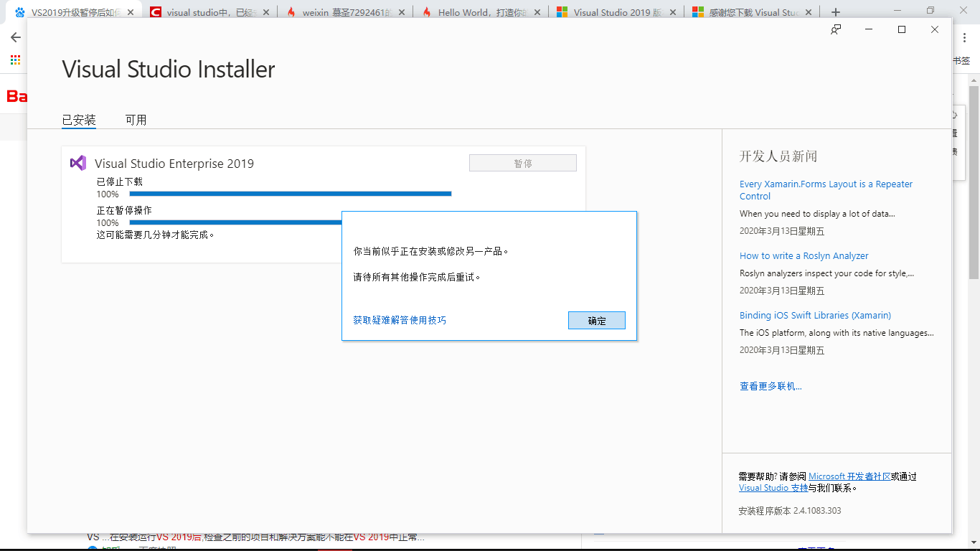Click the feedback icon in installer title bar
The width and height of the screenshot is (980, 551).
(x=836, y=29)
